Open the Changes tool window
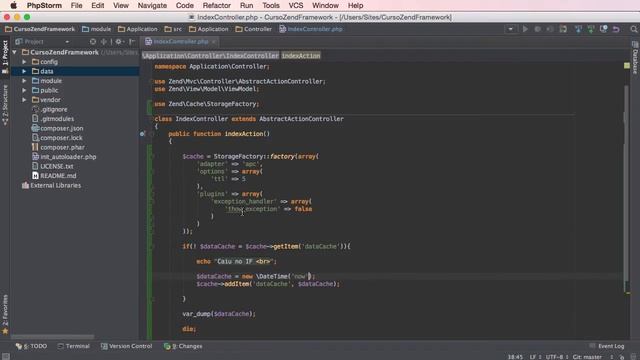This screenshot has height=360, width=640. [183, 346]
